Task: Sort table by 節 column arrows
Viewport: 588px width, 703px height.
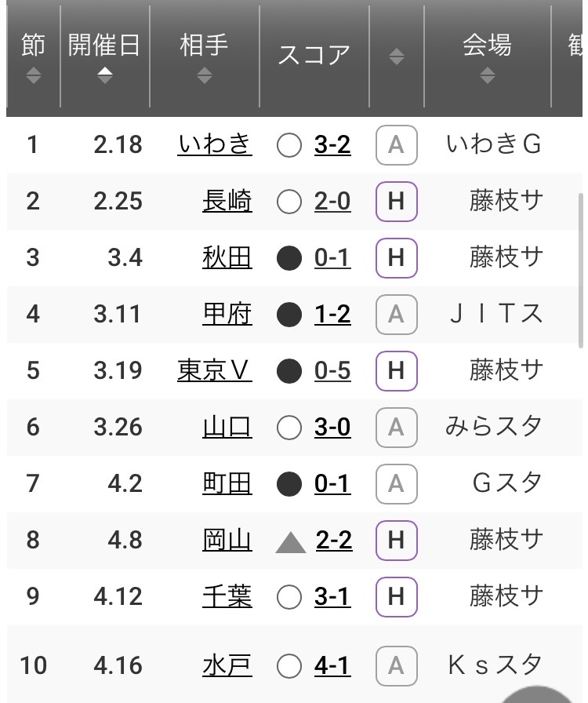Action: (x=33, y=76)
